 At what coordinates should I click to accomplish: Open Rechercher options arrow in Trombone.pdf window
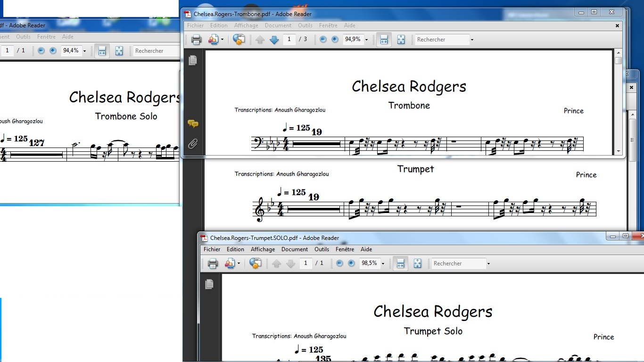click(472, 40)
